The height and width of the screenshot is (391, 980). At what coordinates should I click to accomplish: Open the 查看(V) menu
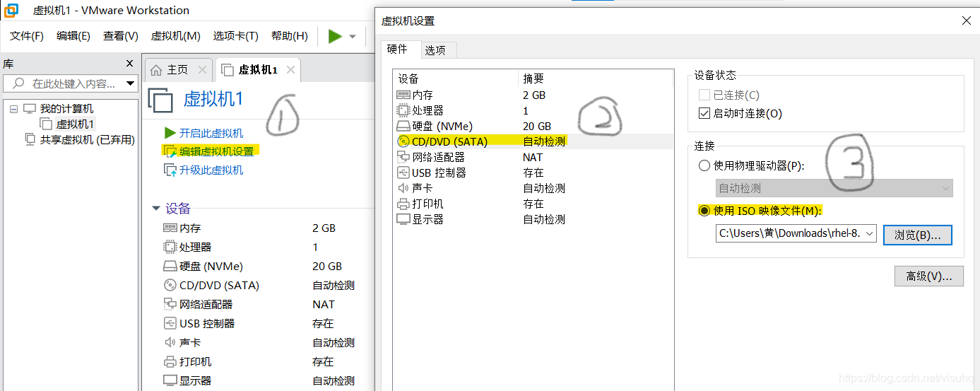(x=121, y=36)
